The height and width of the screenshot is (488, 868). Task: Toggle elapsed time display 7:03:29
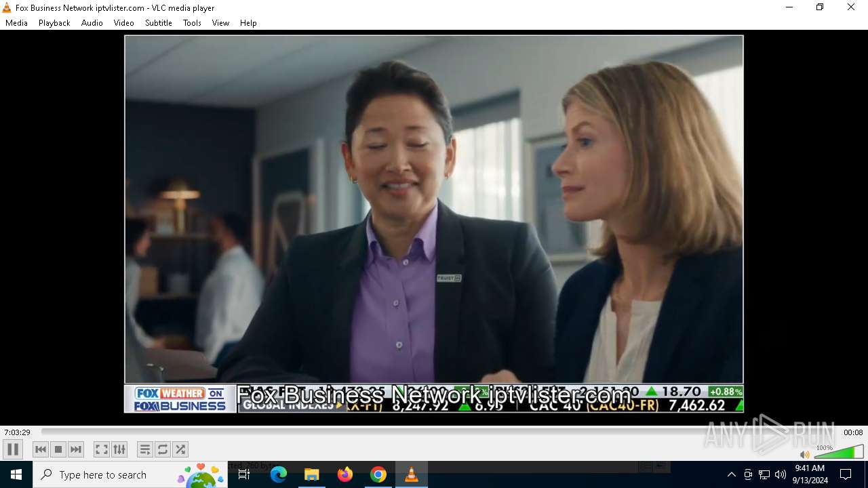17,432
